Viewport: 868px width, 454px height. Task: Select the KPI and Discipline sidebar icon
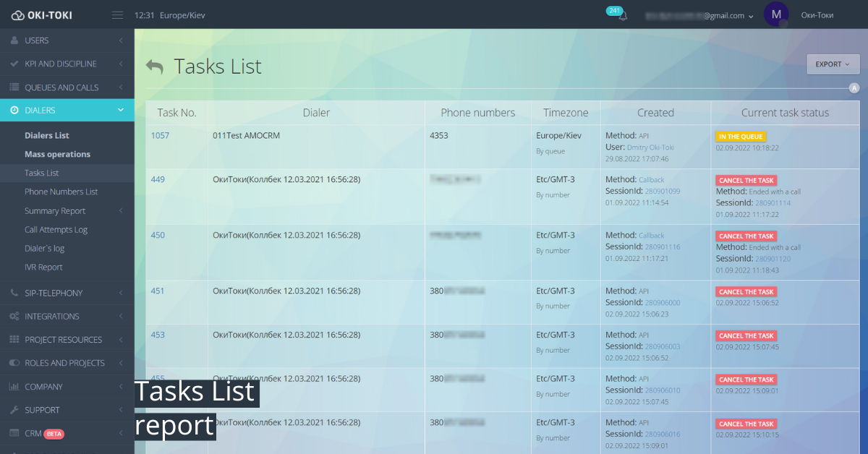point(14,64)
